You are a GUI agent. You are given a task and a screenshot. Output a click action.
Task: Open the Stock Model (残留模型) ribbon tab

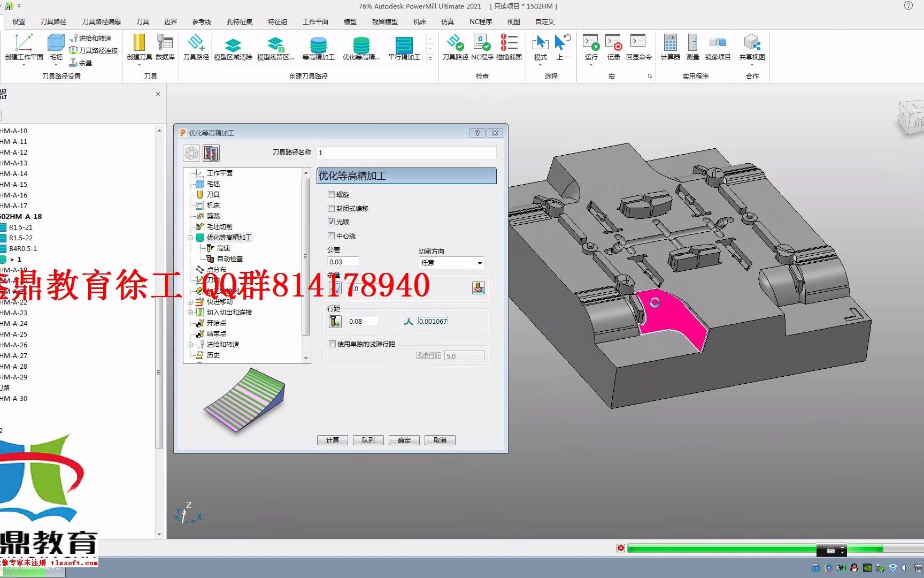click(385, 22)
